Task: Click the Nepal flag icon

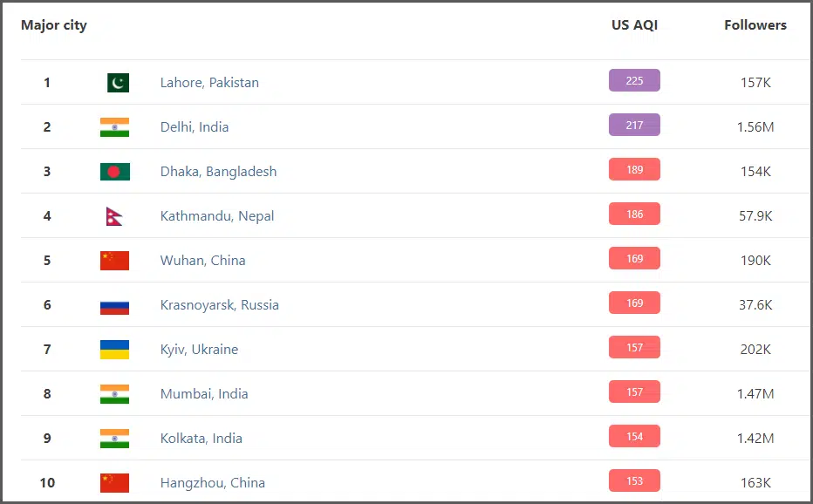Action: pyautogui.click(x=114, y=216)
